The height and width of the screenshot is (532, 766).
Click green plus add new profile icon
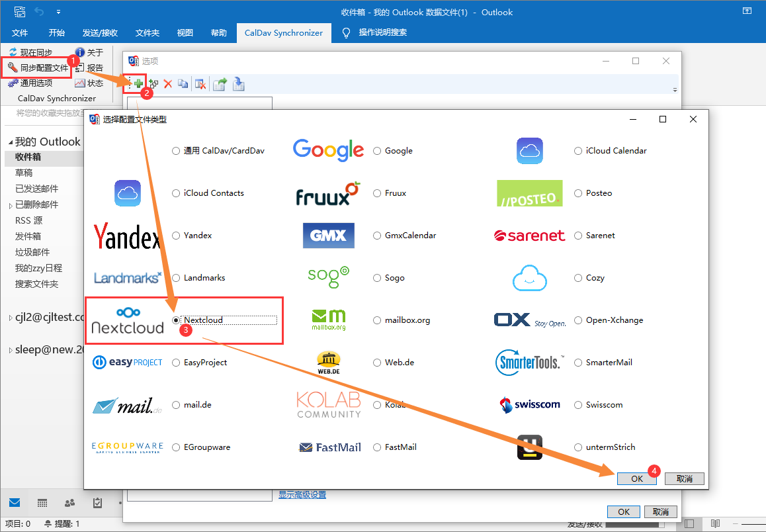[x=138, y=83]
